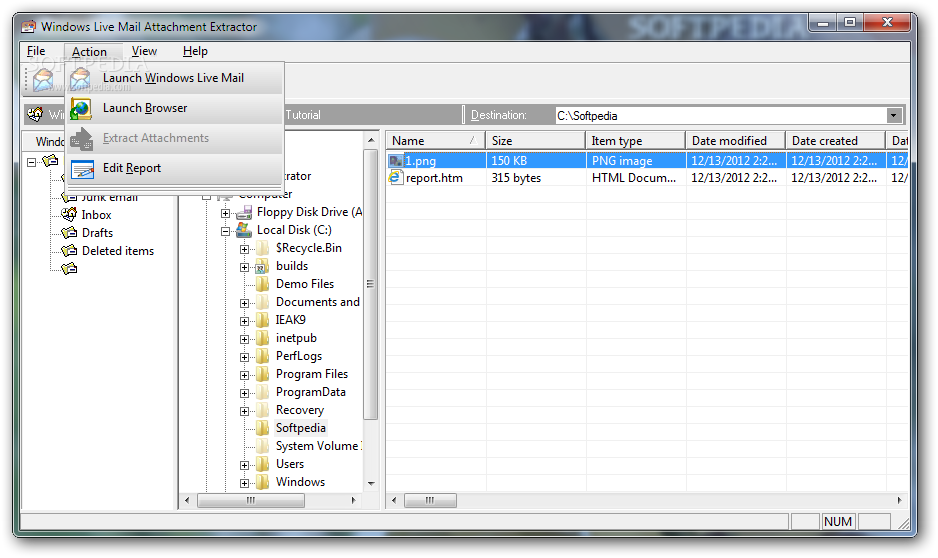The image size is (938, 558).
Task: Select the 1.png file row
Action: pos(647,160)
